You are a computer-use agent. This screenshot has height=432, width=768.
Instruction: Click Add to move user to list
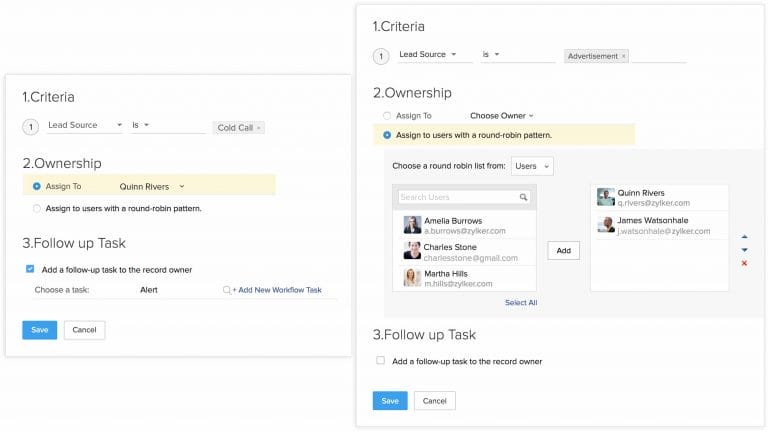click(x=563, y=250)
